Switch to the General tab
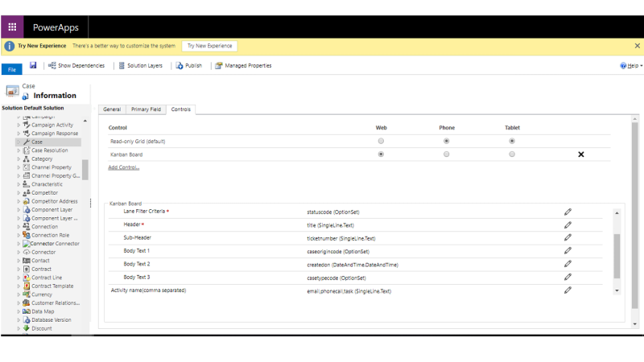Viewport: 644px width, 362px height. coord(112,109)
